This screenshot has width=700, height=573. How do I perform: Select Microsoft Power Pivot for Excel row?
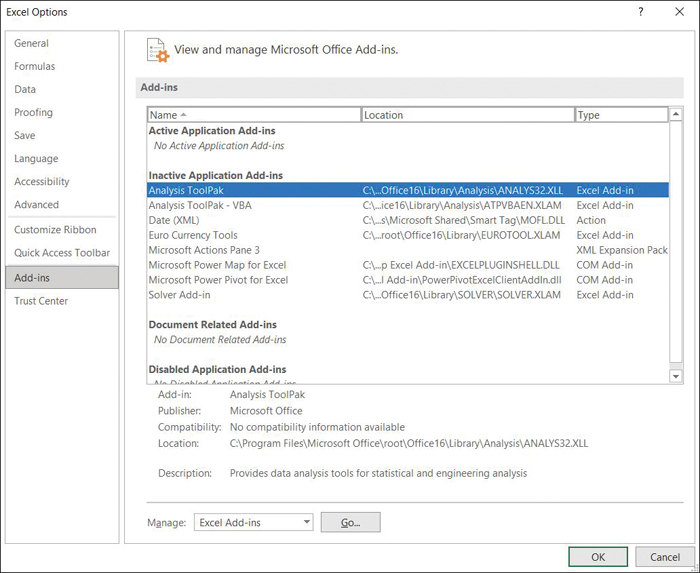click(x=408, y=280)
